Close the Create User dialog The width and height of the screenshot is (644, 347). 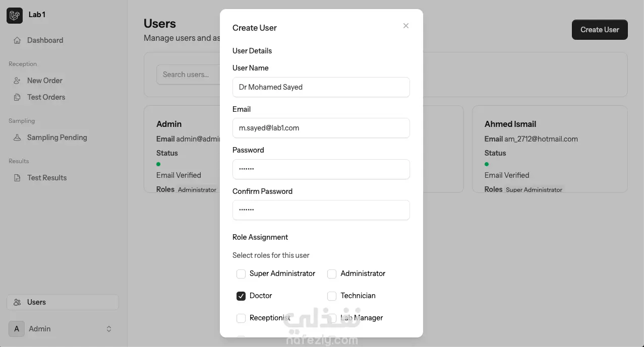tap(406, 26)
